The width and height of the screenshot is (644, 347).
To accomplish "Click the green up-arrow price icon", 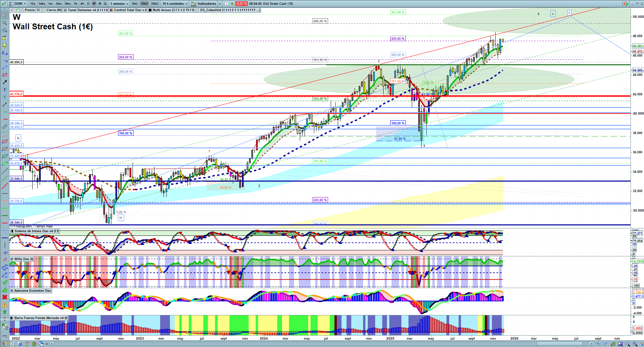I will click(x=16, y=10).
